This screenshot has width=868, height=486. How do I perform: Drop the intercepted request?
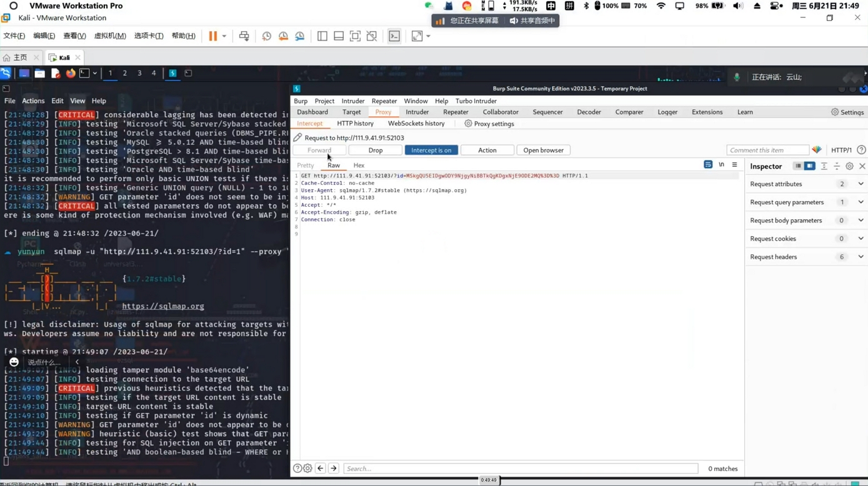376,150
